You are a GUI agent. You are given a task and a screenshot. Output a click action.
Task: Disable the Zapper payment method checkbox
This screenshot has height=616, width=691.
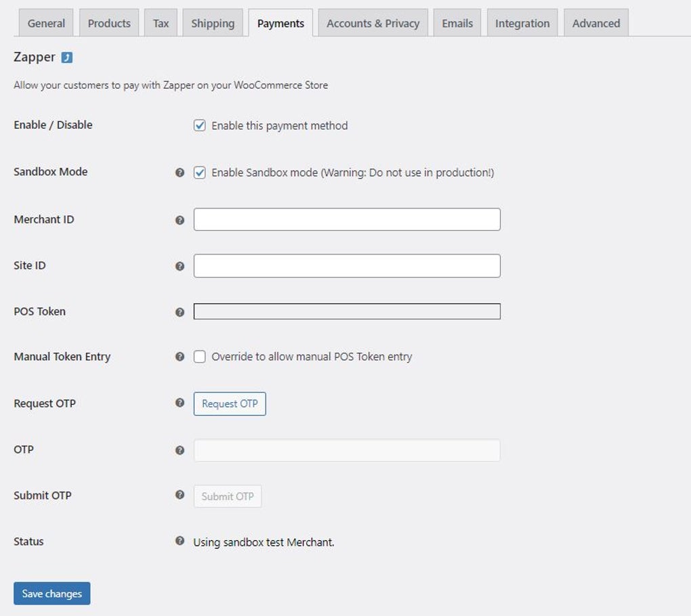pos(199,125)
